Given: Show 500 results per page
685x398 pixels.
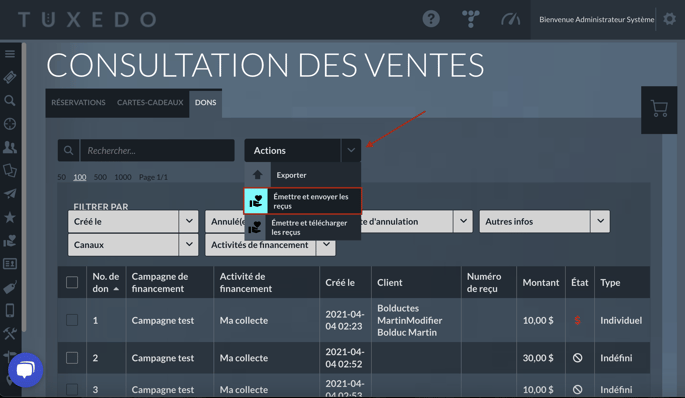Looking at the screenshot, I should point(100,177).
